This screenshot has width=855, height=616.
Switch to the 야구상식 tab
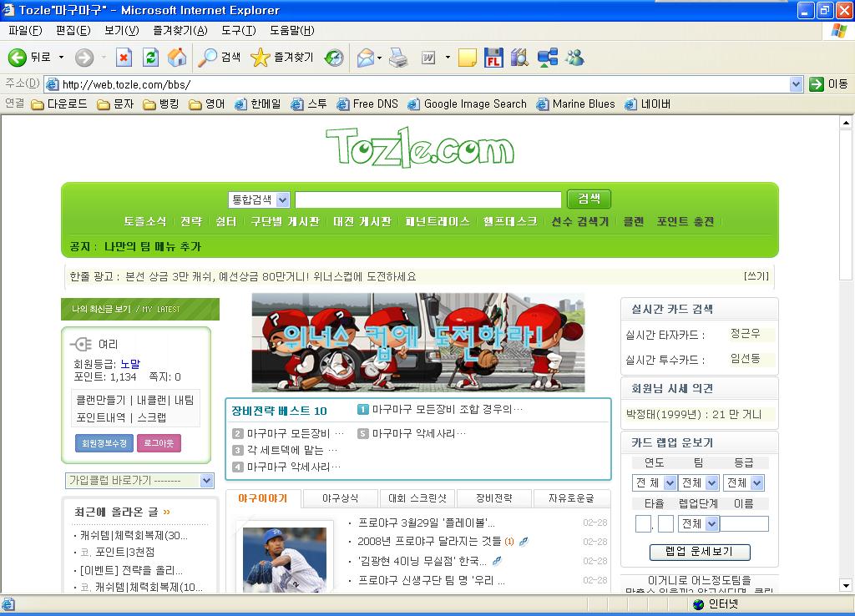[341, 498]
